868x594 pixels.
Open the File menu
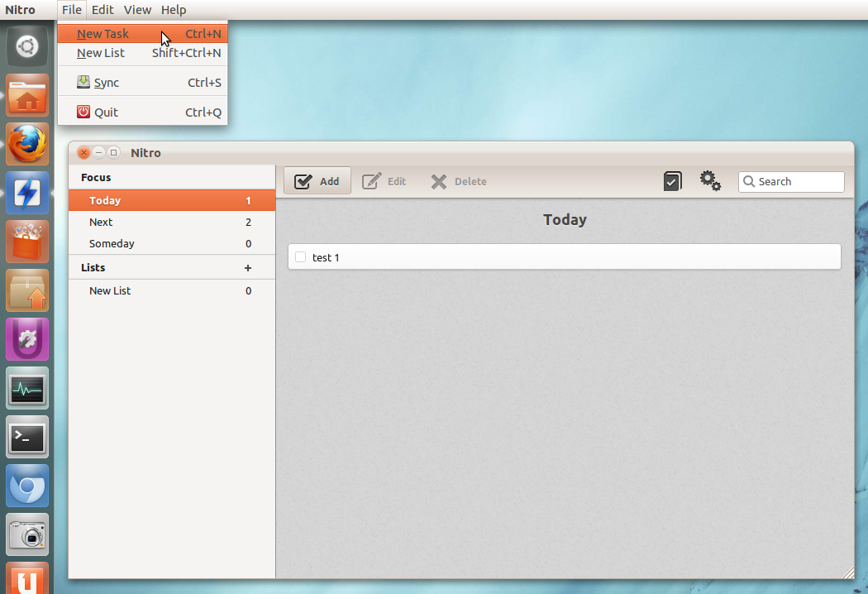72,10
